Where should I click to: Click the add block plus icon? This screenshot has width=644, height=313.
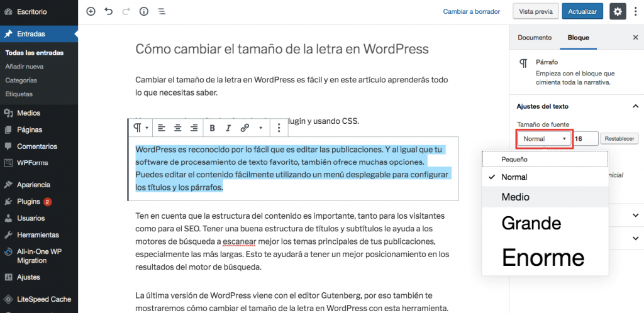pyautogui.click(x=91, y=11)
